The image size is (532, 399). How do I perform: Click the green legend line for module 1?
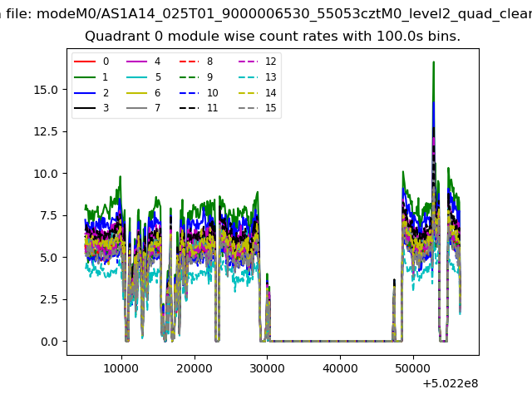coord(85,77)
